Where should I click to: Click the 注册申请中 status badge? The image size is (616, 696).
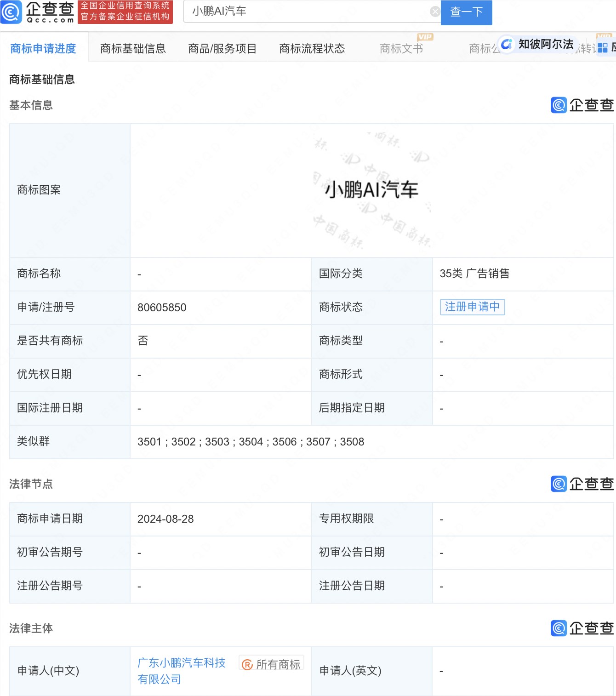click(x=472, y=307)
